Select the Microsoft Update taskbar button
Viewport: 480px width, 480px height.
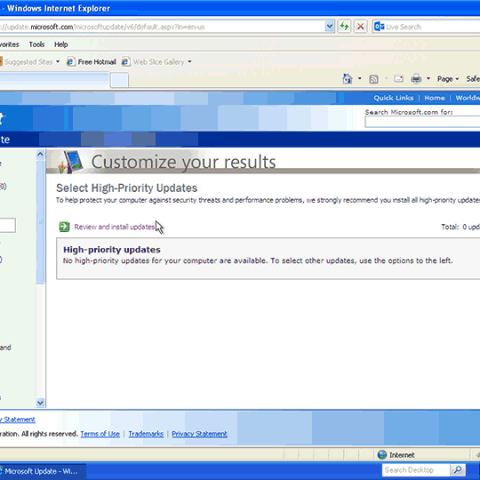(43, 471)
